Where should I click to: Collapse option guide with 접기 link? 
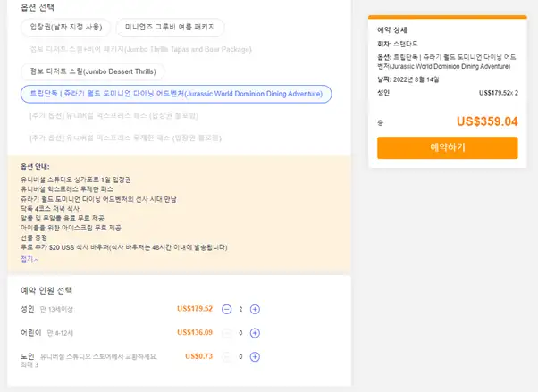(29, 259)
